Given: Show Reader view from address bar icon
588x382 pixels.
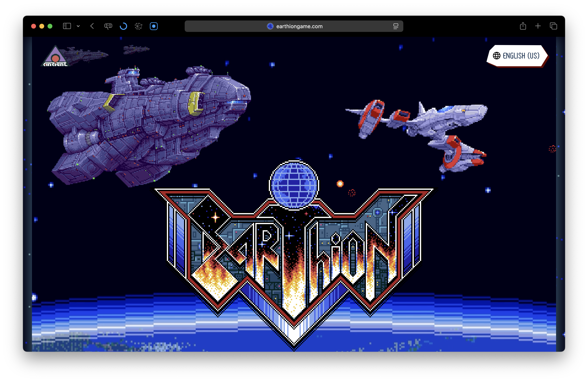Looking at the screenshot, I should (x=396, y=26).
